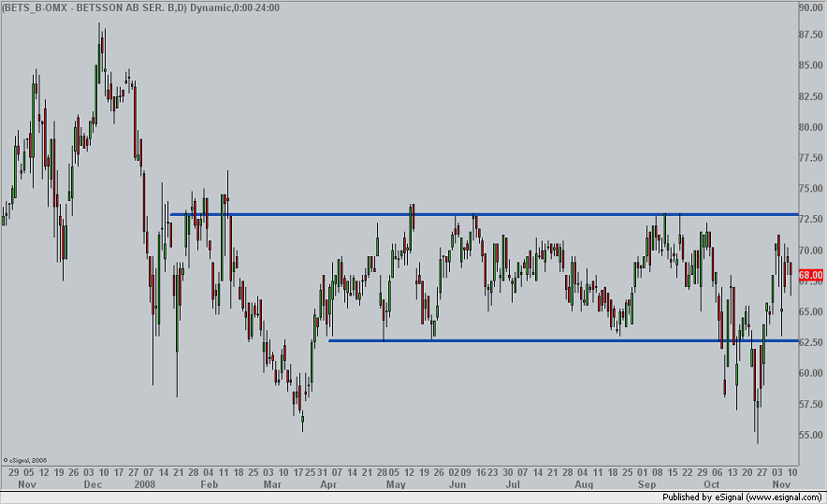This screenshot has height=504, width=827.
Task: Click the 90.00 price axis label
Action: tap(811, 7)
